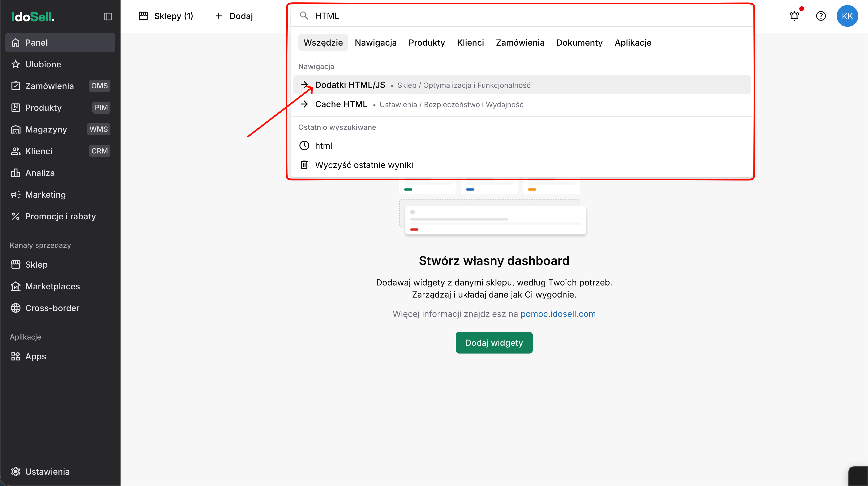Follow the pomoc.idosell.com link

(558, 314)
